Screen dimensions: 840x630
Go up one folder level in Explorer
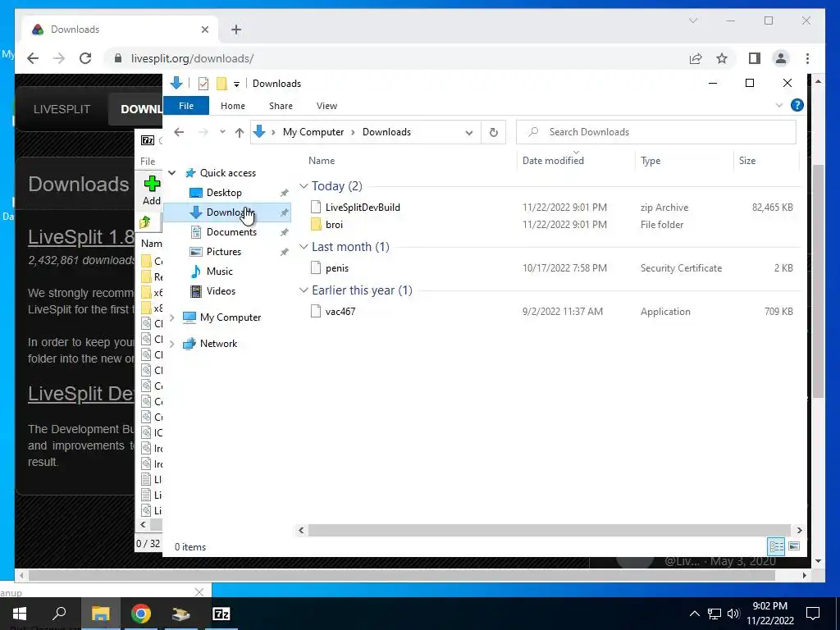240,132
